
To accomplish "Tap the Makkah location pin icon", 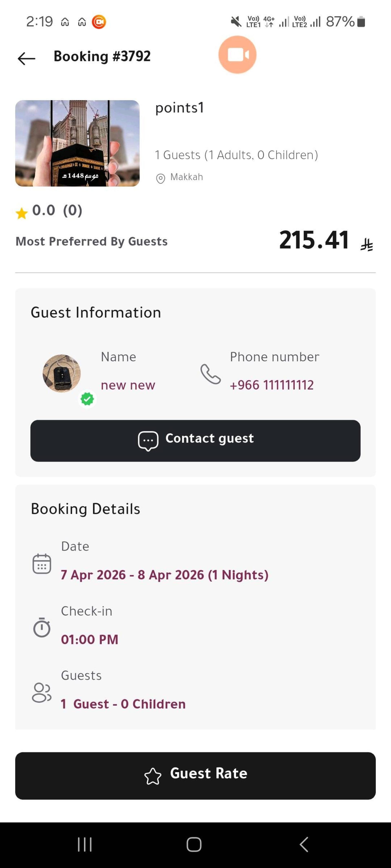I will click(161, 178).
